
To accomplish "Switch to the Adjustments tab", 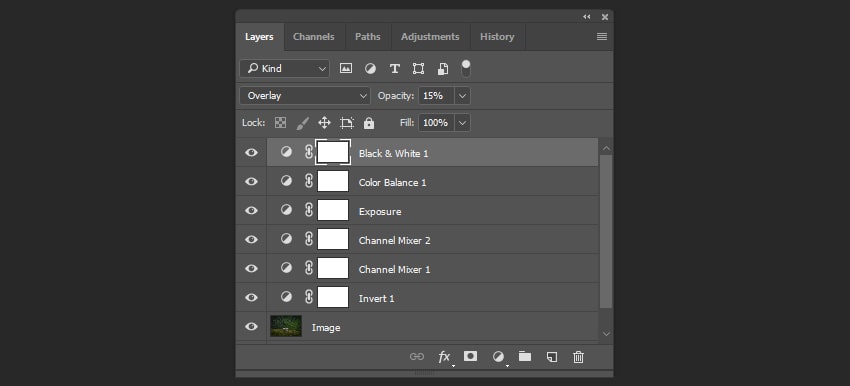I will coord(430,37).
